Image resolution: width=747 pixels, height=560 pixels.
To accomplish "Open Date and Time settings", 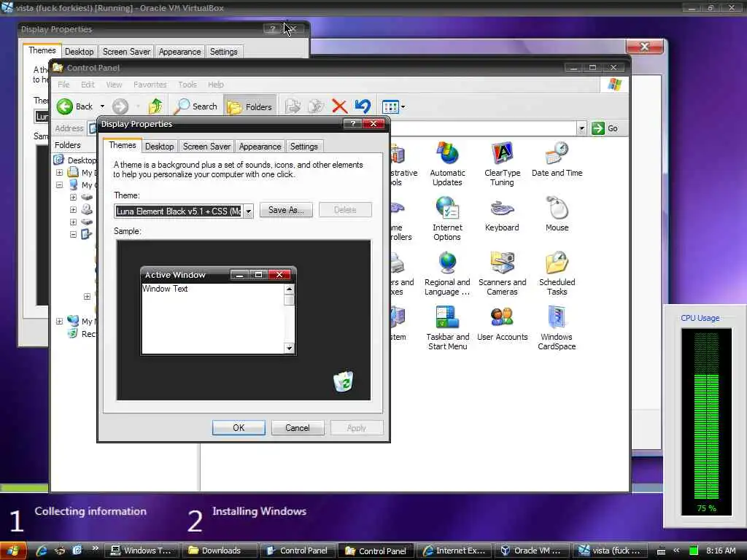I will [557, 159].
